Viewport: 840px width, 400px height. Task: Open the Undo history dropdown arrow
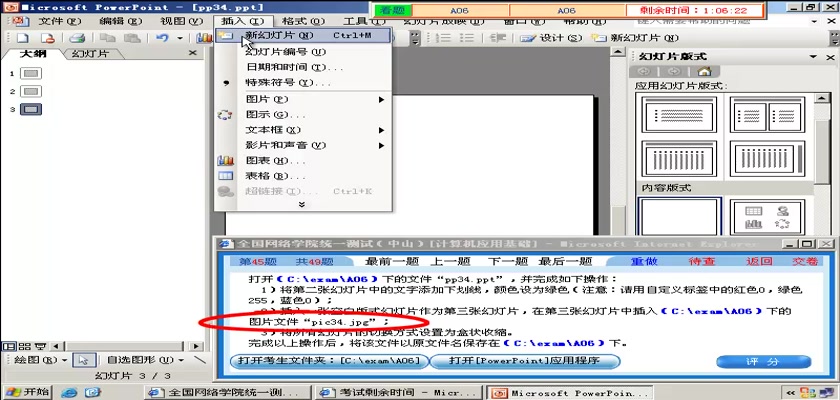179,38
